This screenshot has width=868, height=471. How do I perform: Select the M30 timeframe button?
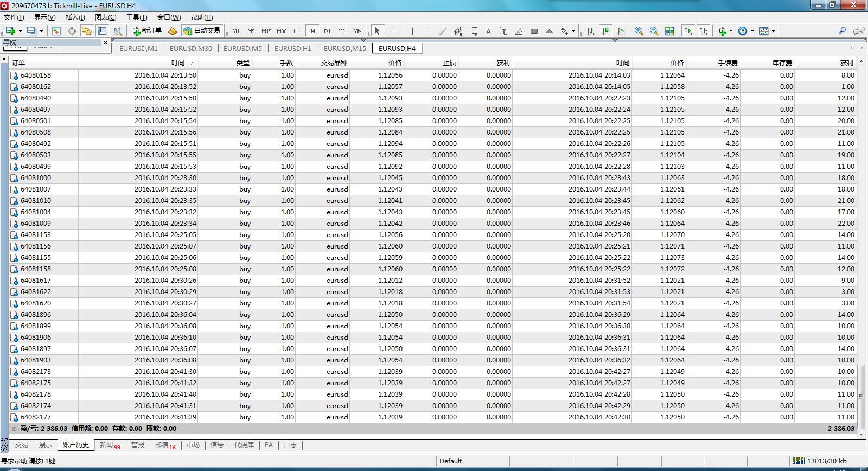[x=282, y=31]
